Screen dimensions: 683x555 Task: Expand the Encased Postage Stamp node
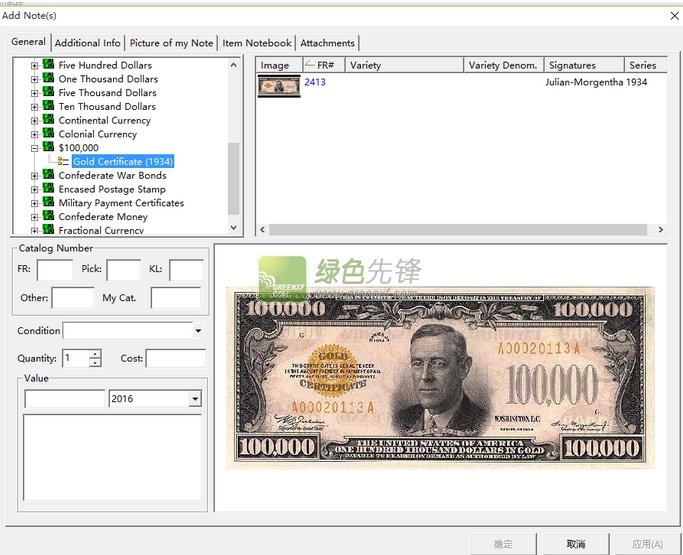pos(34,190)
